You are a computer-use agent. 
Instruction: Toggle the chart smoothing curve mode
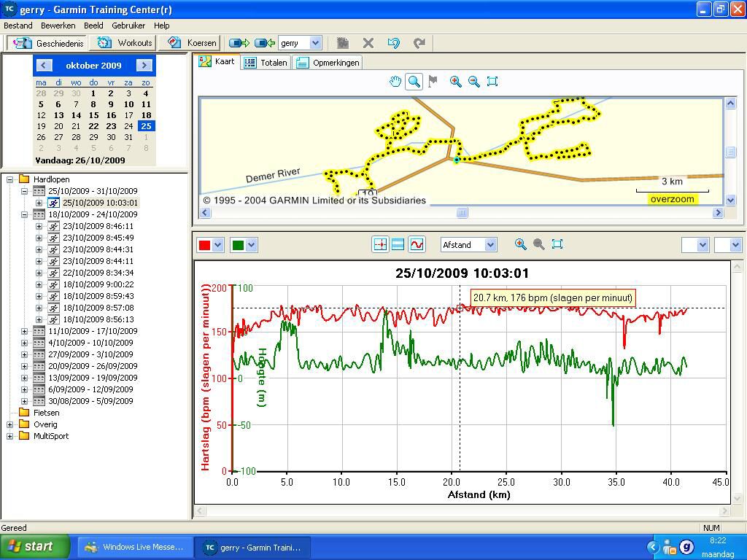coord(417,245)
